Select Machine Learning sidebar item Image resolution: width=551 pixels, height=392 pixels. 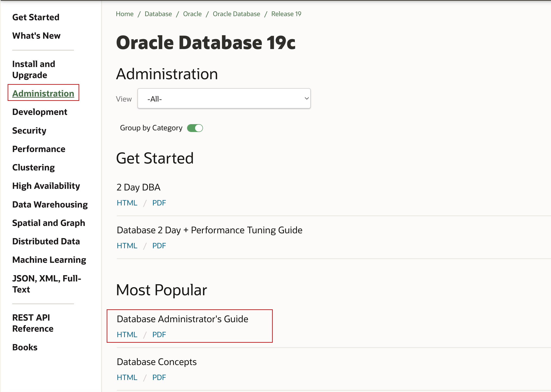coord(49,260)
